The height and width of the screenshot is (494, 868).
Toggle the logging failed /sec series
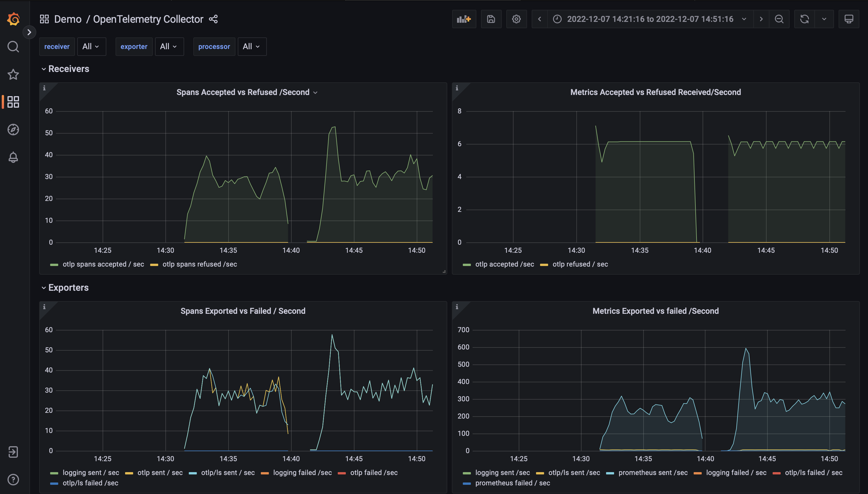coord(302,472)
